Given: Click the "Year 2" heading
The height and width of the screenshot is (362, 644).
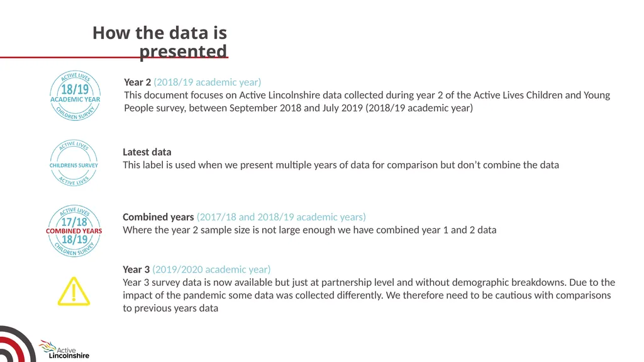Looking at the screenshot, I should (138, 82).
